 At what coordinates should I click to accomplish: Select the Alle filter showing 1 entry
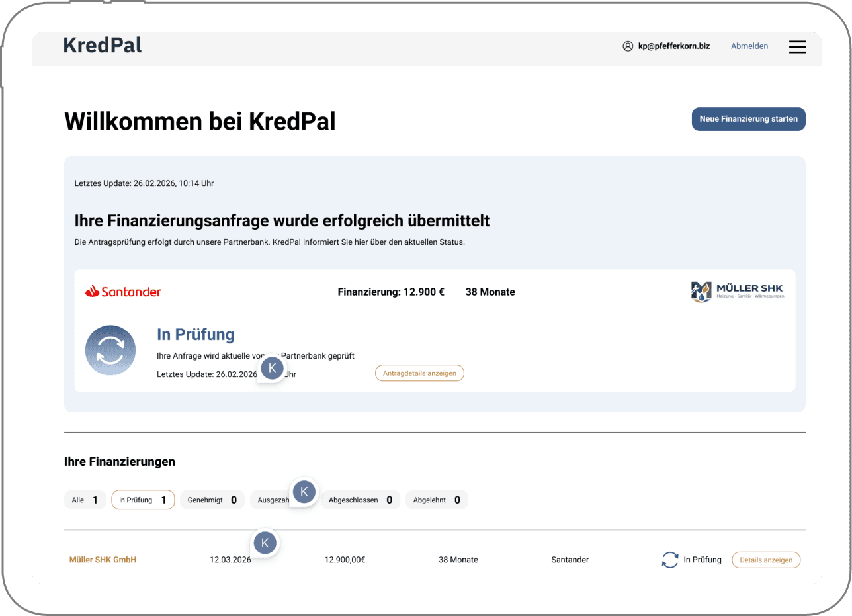click(85, 500)
